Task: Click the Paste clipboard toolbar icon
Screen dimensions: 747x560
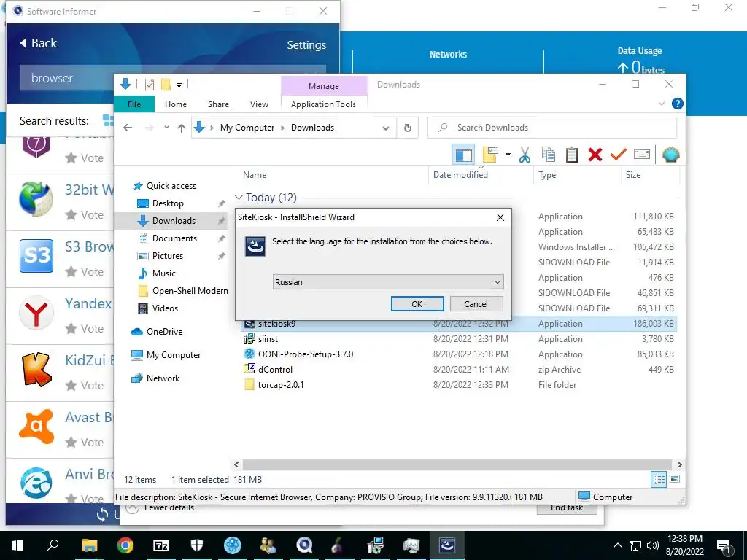Action: coord(572,155)
